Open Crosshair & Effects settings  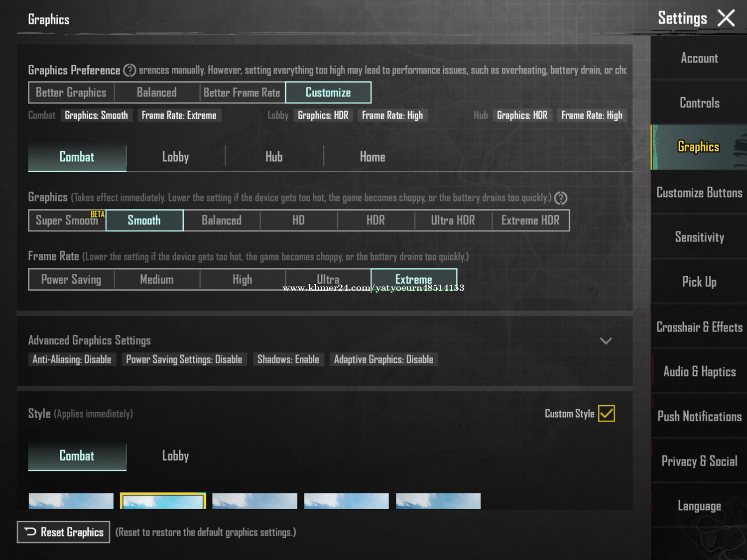[699, 327]
